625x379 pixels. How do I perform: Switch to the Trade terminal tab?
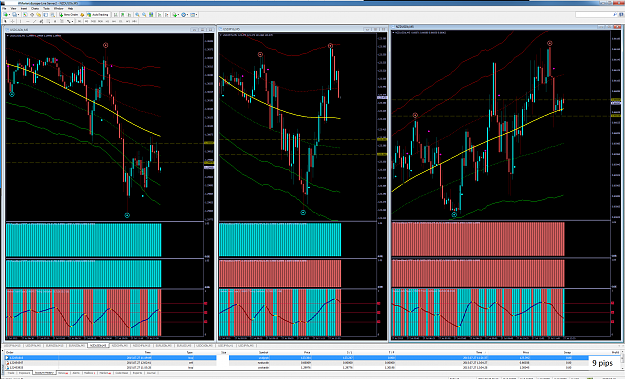click(x=11, y=373)
